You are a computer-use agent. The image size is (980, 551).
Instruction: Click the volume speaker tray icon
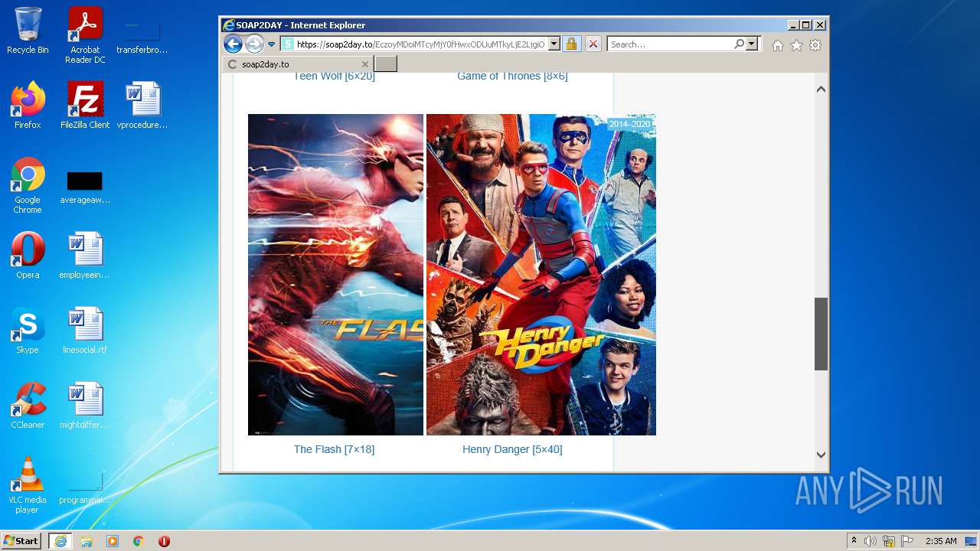click(x=871, y=541)
